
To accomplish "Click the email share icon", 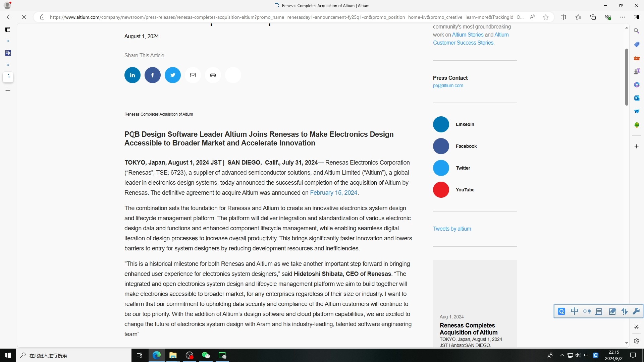I will (193, 75).
